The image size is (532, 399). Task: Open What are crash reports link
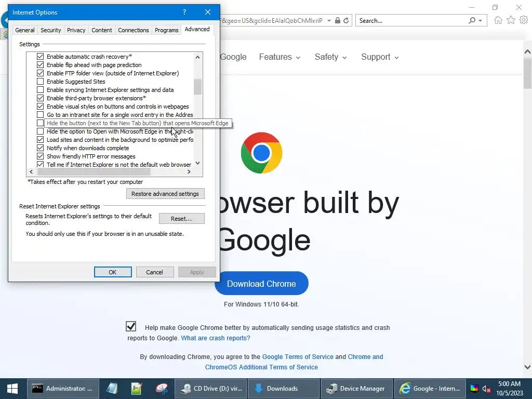(x=216, y=338)
